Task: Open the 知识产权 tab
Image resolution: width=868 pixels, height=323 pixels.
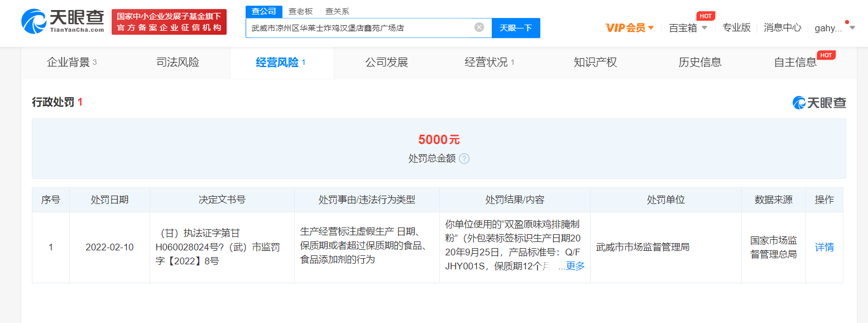Action: pos(595,63)
